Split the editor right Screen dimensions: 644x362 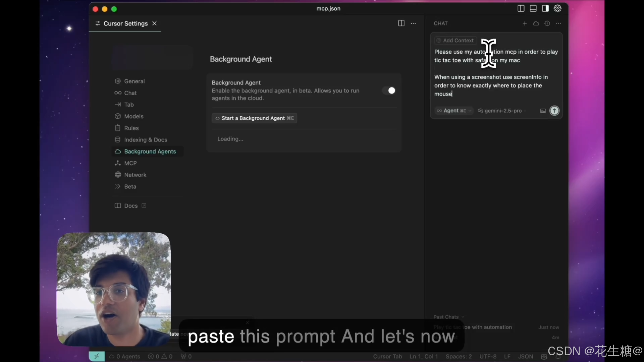401,23
